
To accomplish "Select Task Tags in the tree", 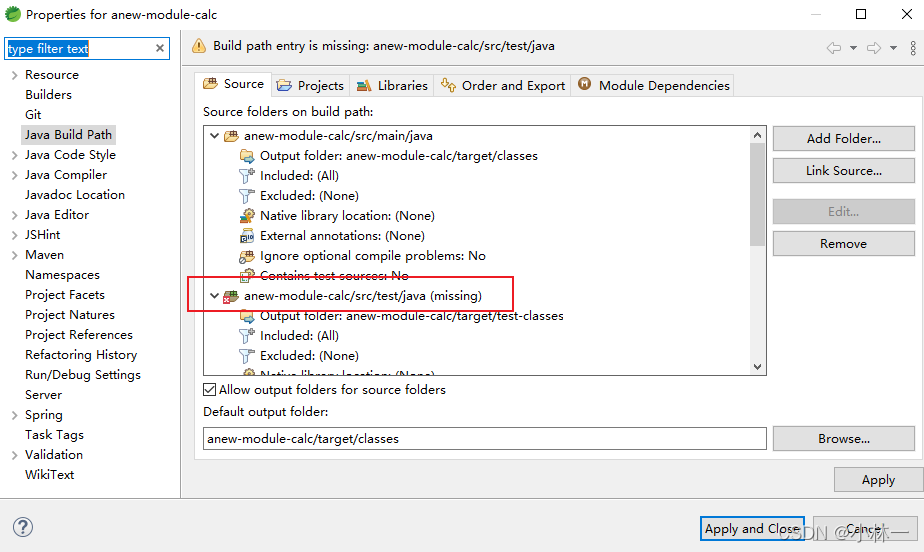I will 54,435.
